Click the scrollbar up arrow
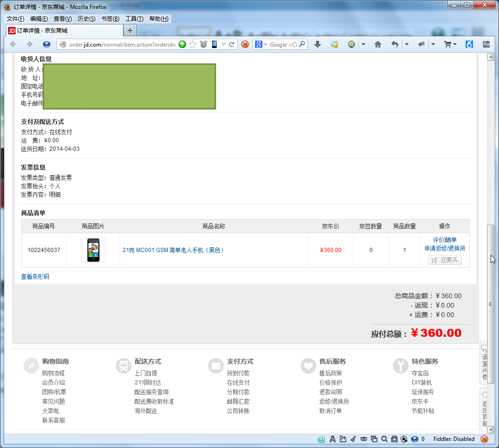Screen dimensions: 499x448 491,57
